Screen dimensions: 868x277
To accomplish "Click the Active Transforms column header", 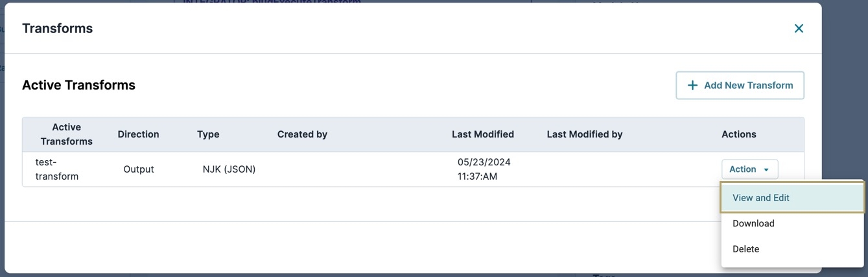I will pyautogui.click(x=67, y=134).
